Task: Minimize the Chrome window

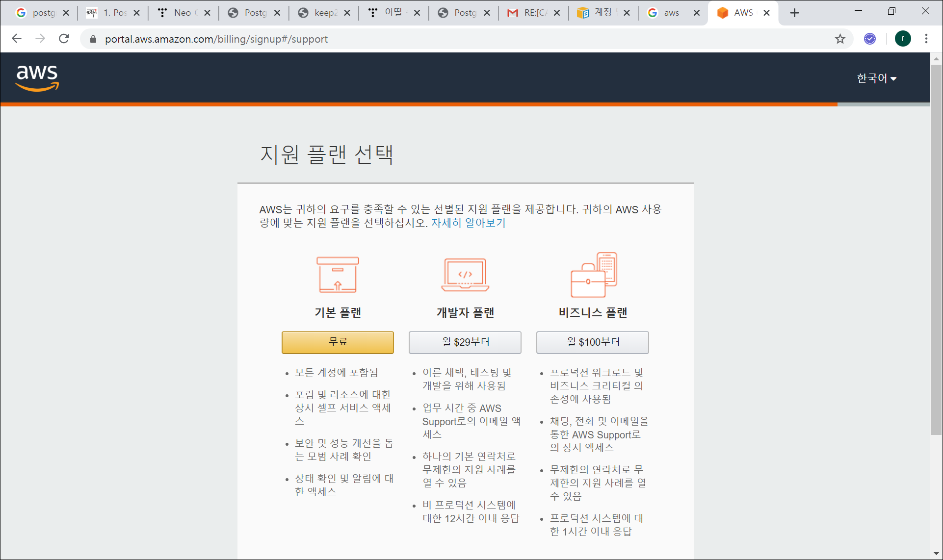Action: click(x=858, y=11)
